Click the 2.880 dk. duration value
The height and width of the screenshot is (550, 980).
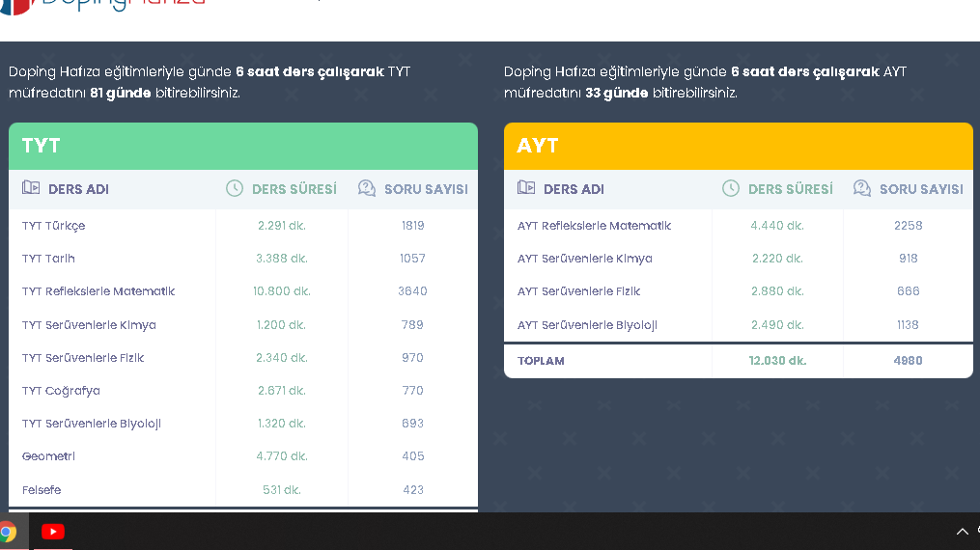click(x=777, y=291)
